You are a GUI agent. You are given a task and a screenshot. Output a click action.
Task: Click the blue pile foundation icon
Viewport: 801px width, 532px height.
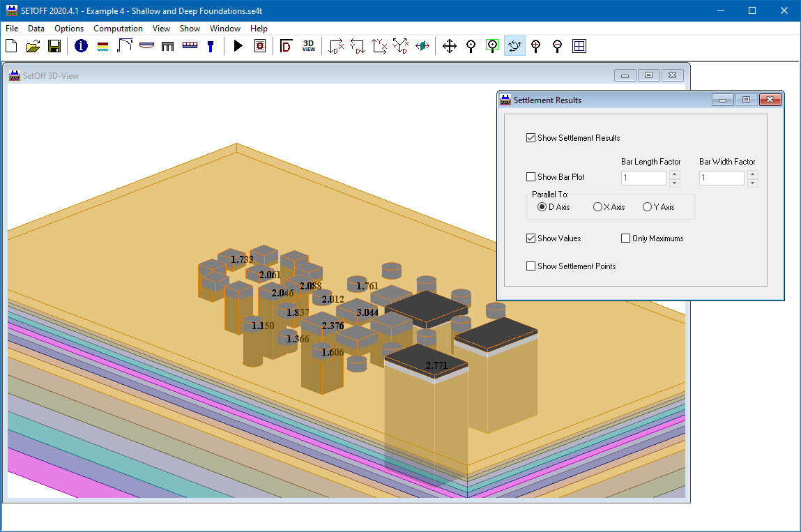[210, 47]
